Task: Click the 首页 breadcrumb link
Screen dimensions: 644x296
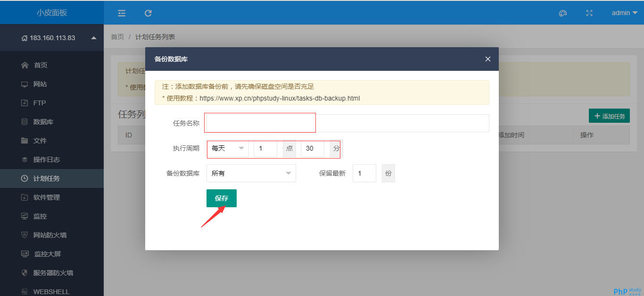Action: pos(117,37)
